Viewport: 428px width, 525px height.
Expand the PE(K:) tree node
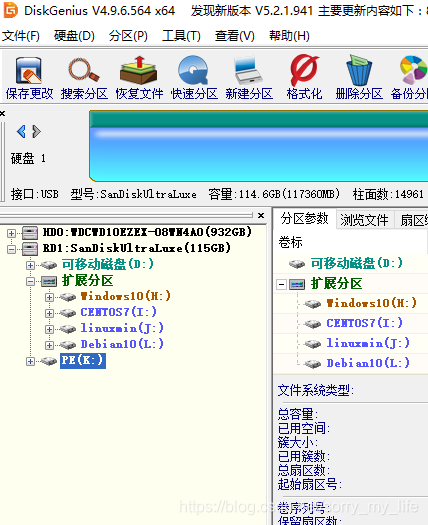pos(30,361)
